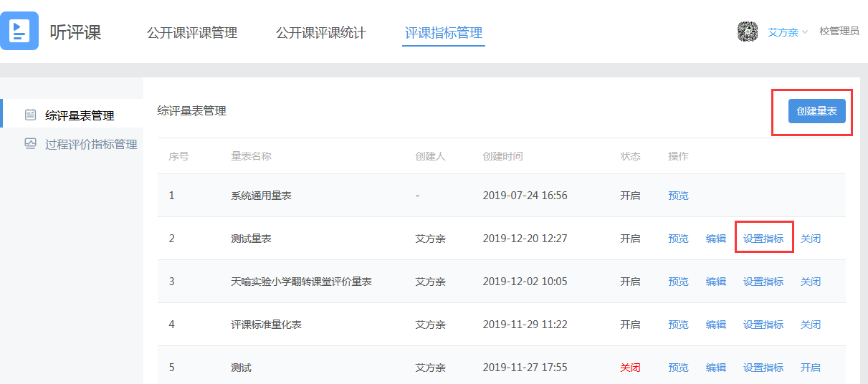This screenshot has height=384, width=868.
Task: Click the QR code avatar icon
Action: coord(748,32)
